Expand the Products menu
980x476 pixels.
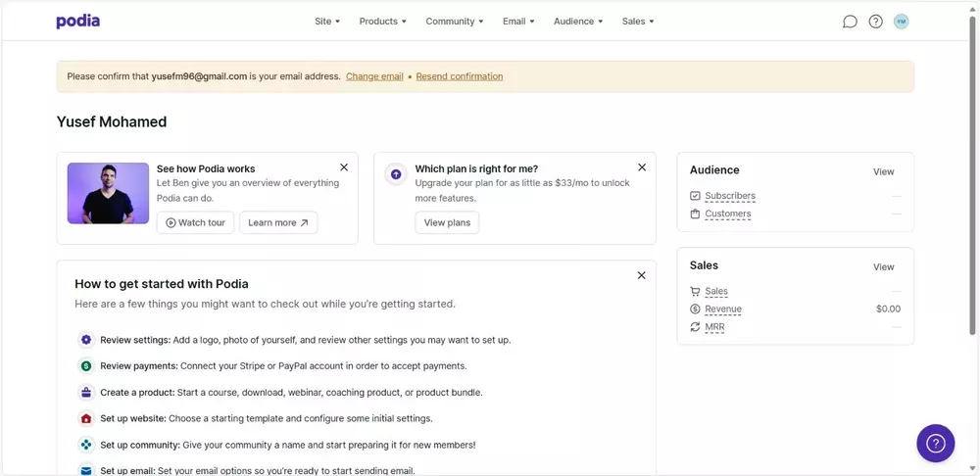[383, 22]
